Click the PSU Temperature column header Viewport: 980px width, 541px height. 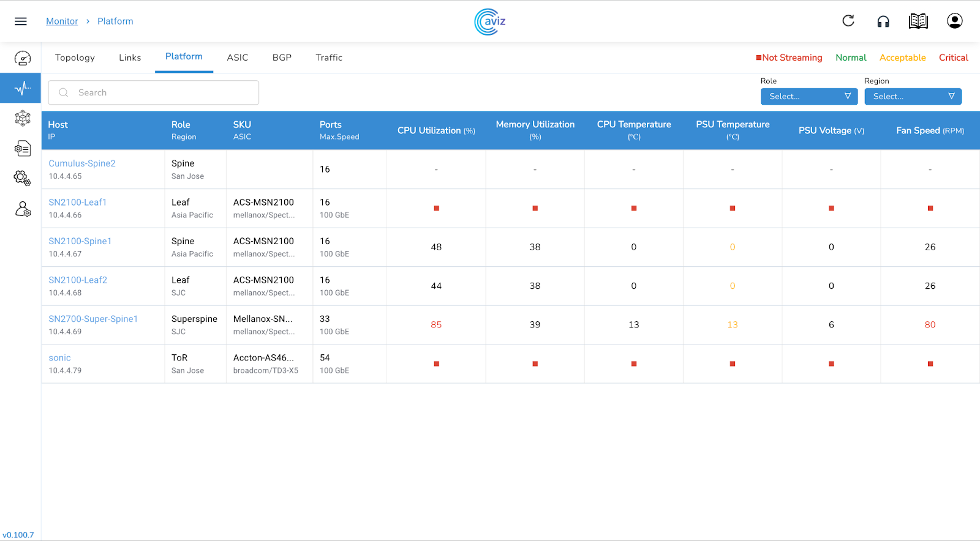coord(733,130)
